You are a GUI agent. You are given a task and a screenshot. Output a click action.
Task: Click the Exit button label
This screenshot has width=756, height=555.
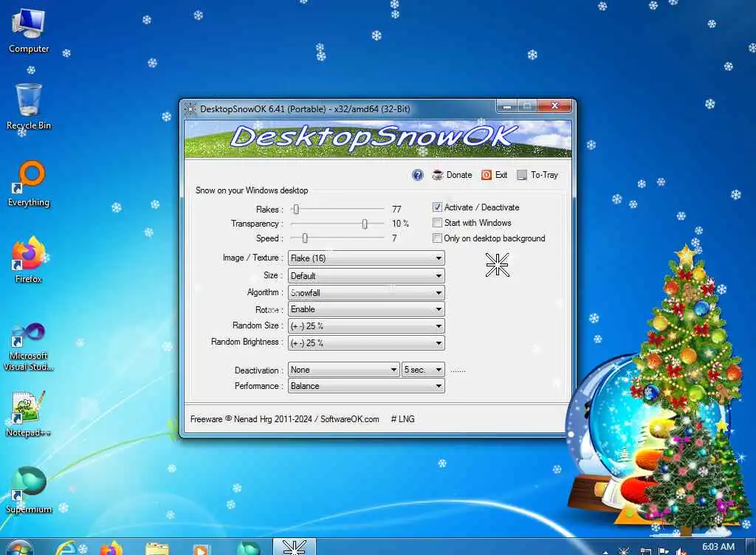tap(501, 175)
